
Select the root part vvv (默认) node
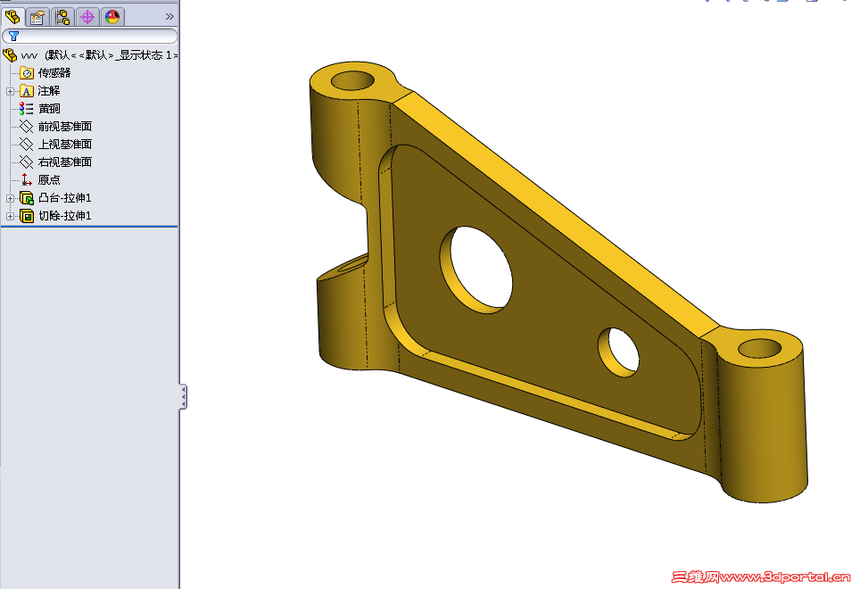click(x=90, y=54)
